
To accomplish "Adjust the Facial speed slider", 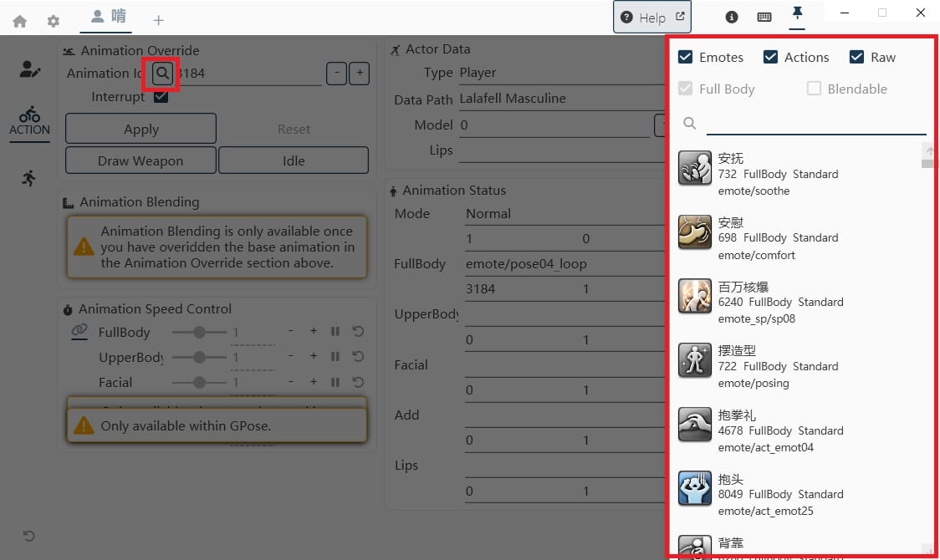I will point(199,382).
